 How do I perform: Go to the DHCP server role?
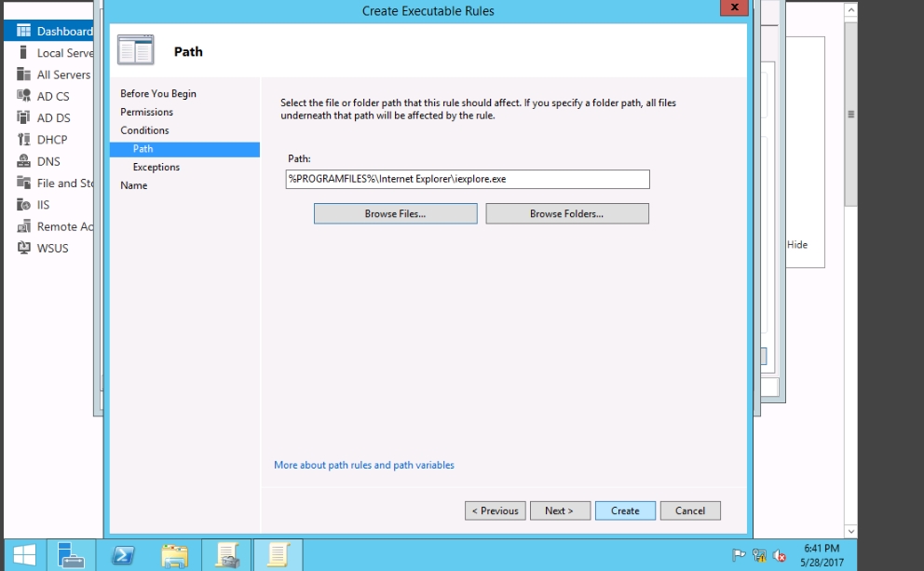(52, 140)
